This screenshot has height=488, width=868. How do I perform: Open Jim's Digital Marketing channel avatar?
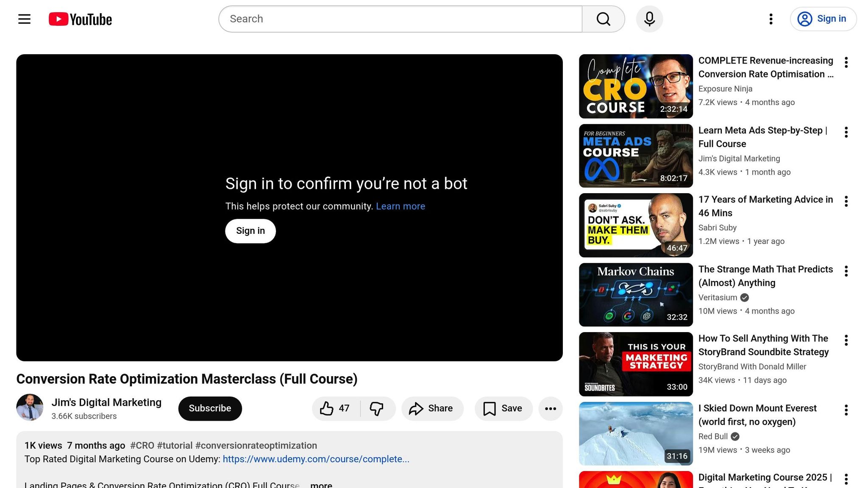click(x=29, y=407)
